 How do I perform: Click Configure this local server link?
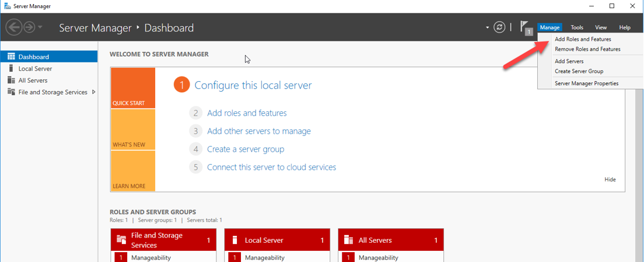click(x=253, y=85)
